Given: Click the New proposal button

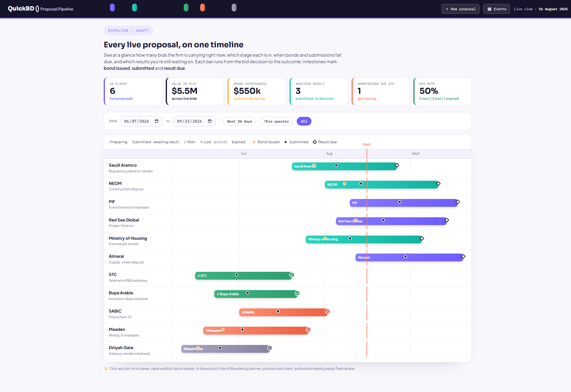Looking at the screenshot, I should 460,9.
